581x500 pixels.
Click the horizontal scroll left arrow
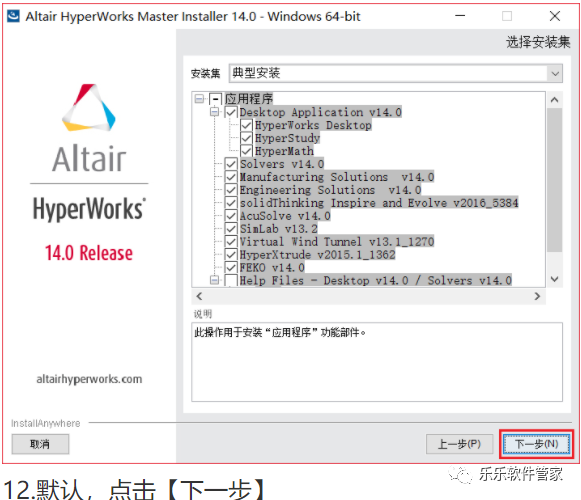pyautogui.click(x=199, y=296)
